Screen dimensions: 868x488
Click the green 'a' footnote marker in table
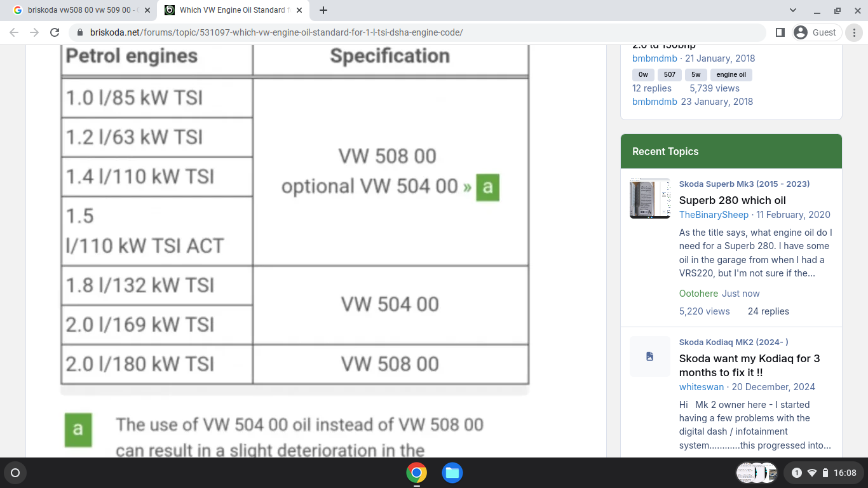click(x=488, y=187)
